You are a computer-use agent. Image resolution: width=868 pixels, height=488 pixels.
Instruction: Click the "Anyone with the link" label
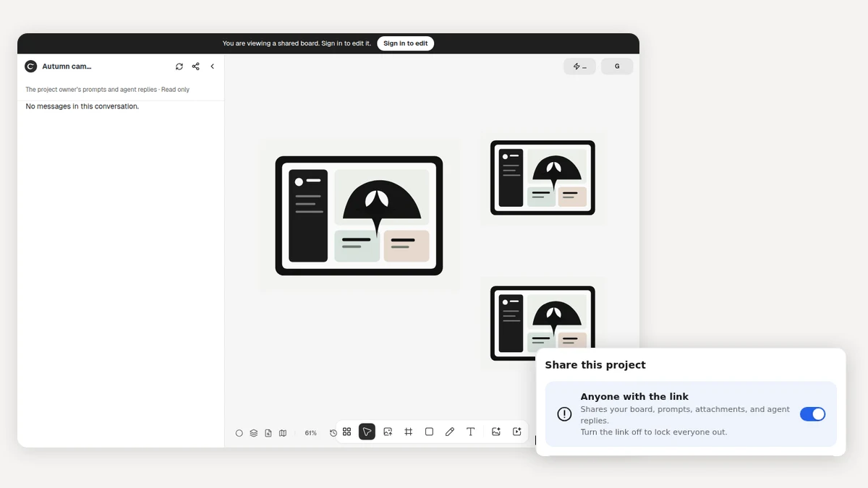click(634, 397)
